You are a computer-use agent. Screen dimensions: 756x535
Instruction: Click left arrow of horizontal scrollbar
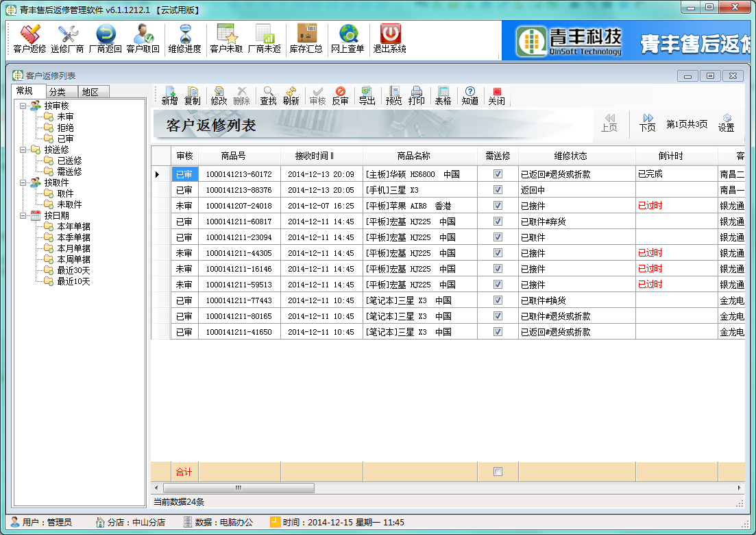click(x=156, y=488)
